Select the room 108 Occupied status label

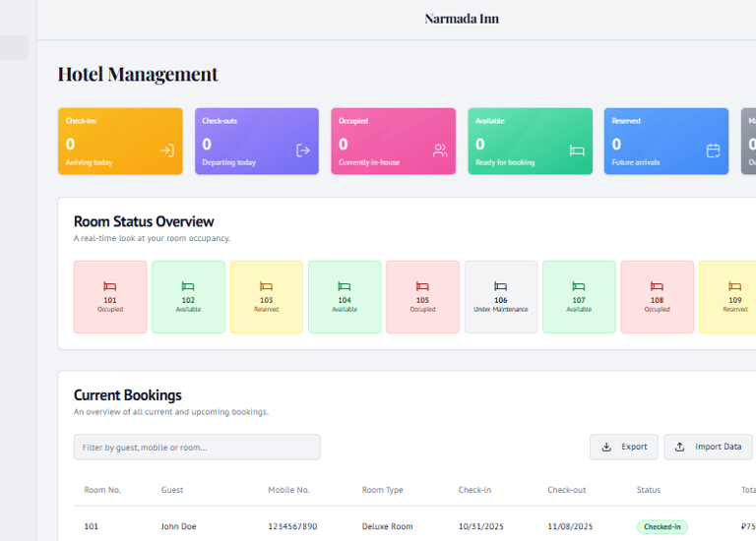(657, 309)
